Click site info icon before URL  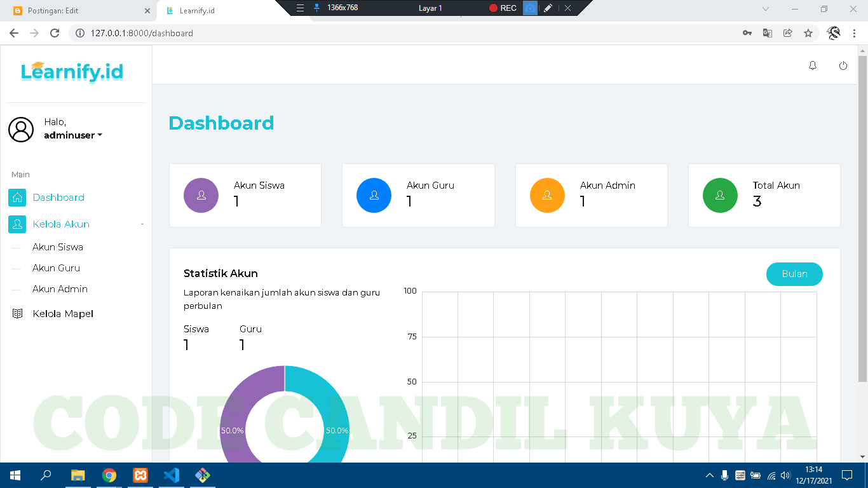[80, 33]
